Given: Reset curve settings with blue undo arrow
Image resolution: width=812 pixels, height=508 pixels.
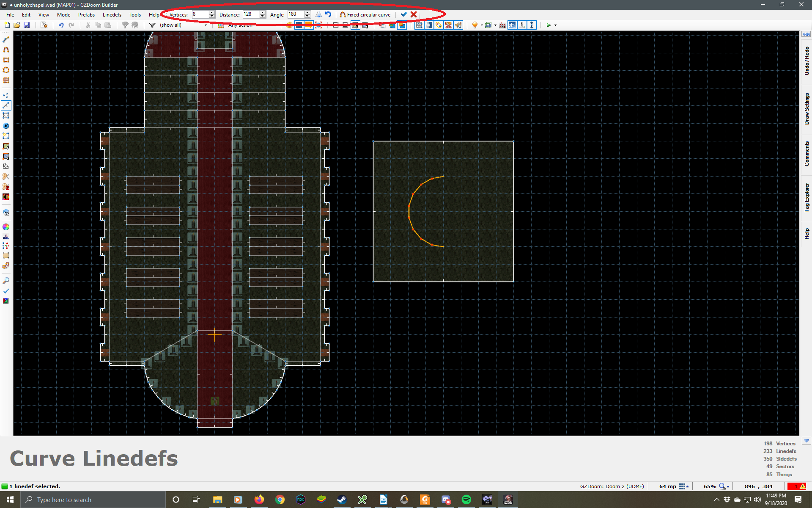Looking at the screenshot, I should coord(328,14).
